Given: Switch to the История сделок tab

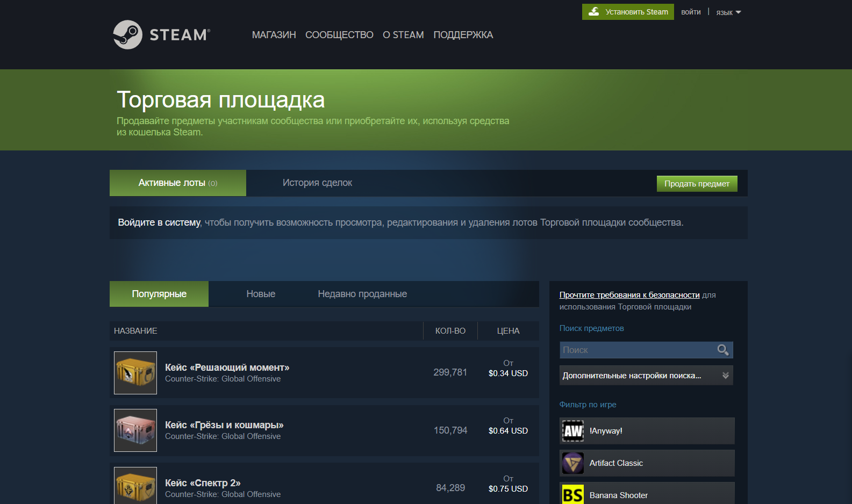Looking at the screenshot, I should point(317,183).
